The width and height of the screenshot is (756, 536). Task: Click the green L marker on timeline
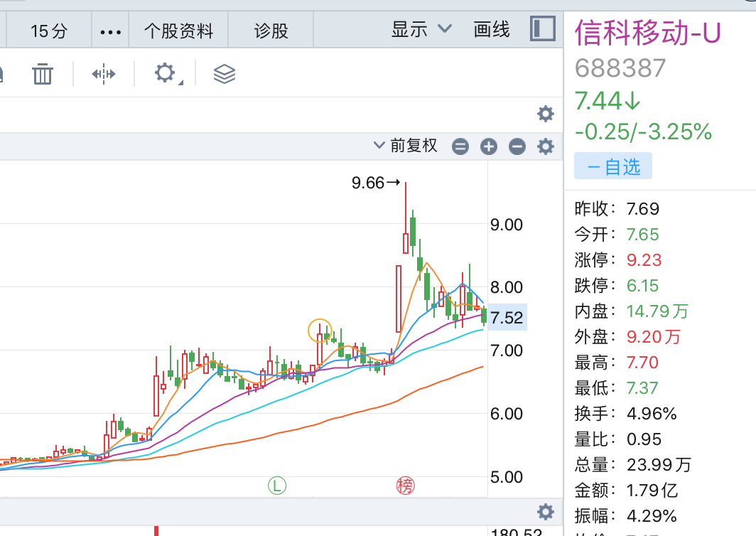pyautogui.click(x=277, y=486)
